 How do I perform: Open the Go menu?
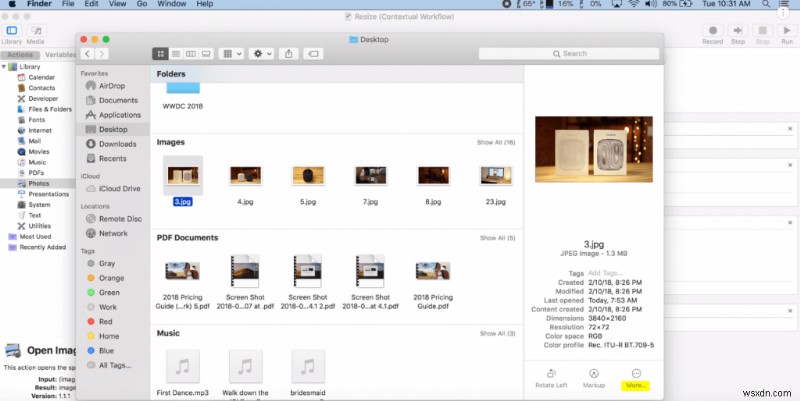click(x=142, y=4)
